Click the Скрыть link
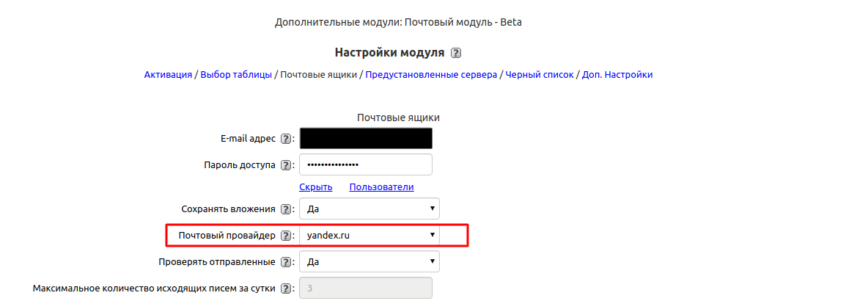 point(316,187)
